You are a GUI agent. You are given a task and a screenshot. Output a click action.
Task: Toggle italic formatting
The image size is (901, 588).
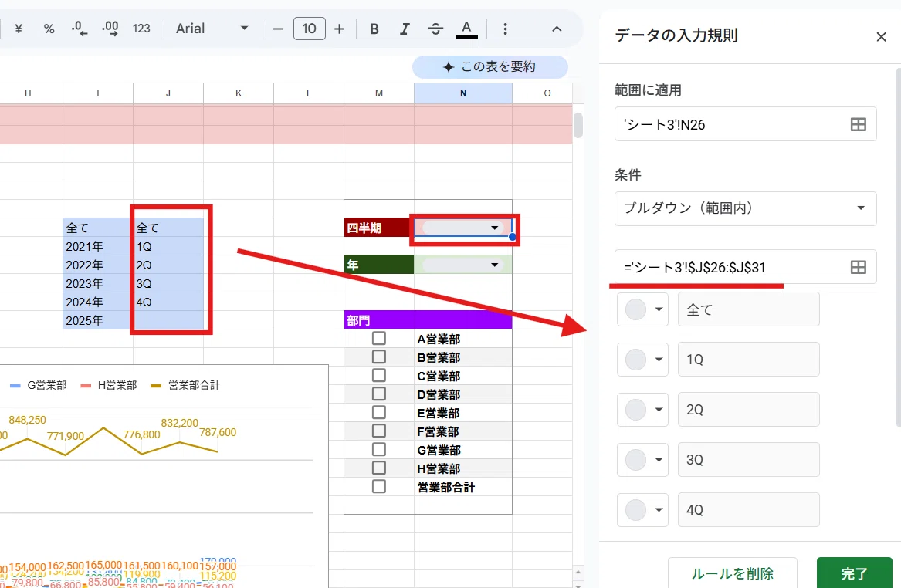point(405,29)
